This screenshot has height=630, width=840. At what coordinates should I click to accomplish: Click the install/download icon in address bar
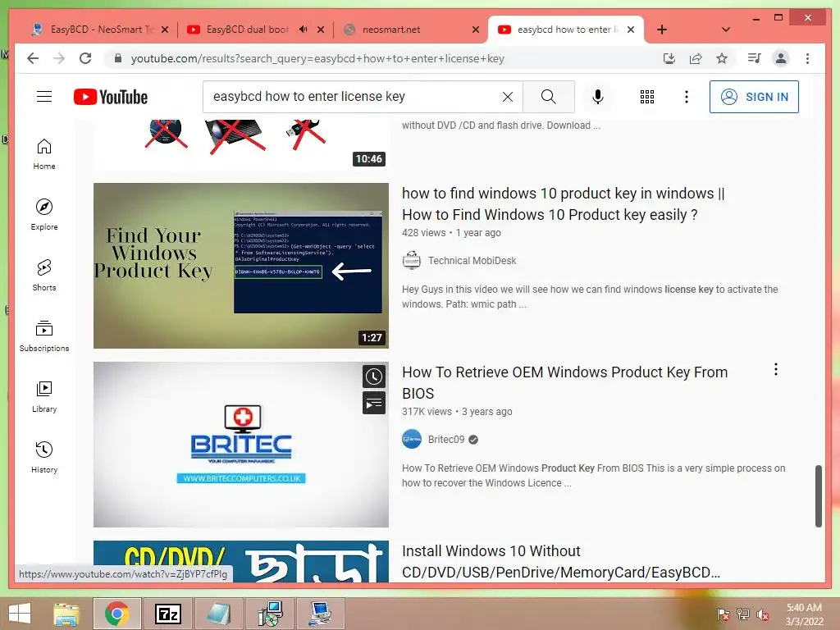click(669, 58)
